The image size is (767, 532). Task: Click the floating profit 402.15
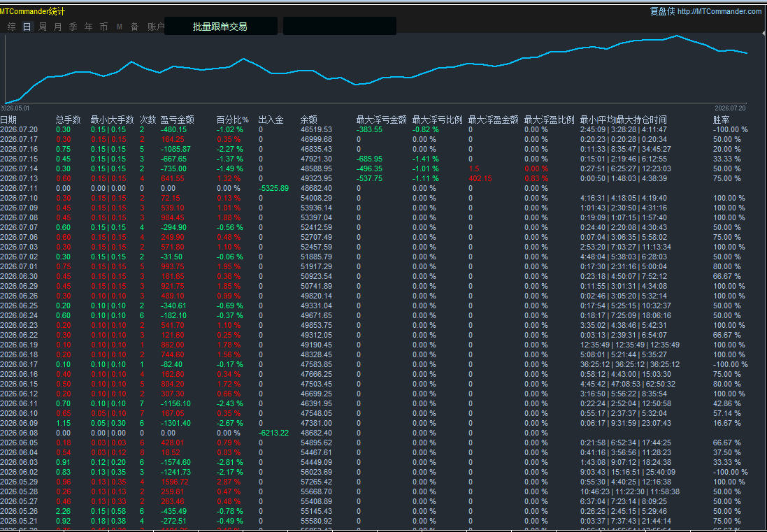(480, 178)
